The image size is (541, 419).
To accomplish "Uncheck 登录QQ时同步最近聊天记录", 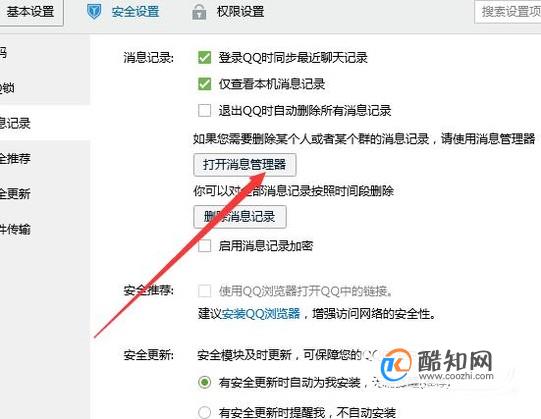I will click(205, 57).
